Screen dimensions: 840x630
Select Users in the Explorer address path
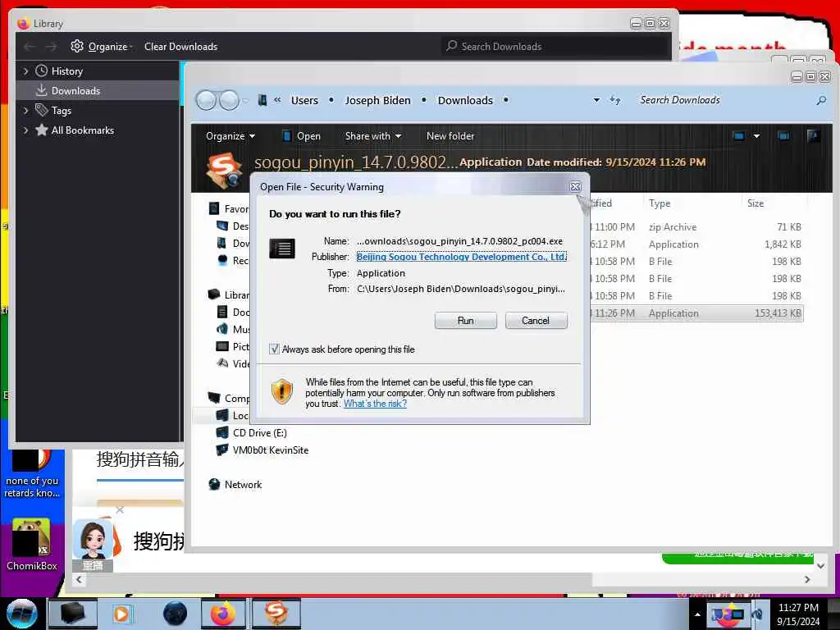click(x=304, y=100)
